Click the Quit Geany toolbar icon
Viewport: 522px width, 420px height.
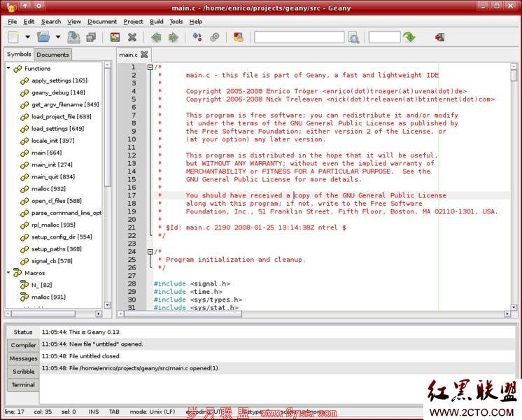tap(439, 37)
